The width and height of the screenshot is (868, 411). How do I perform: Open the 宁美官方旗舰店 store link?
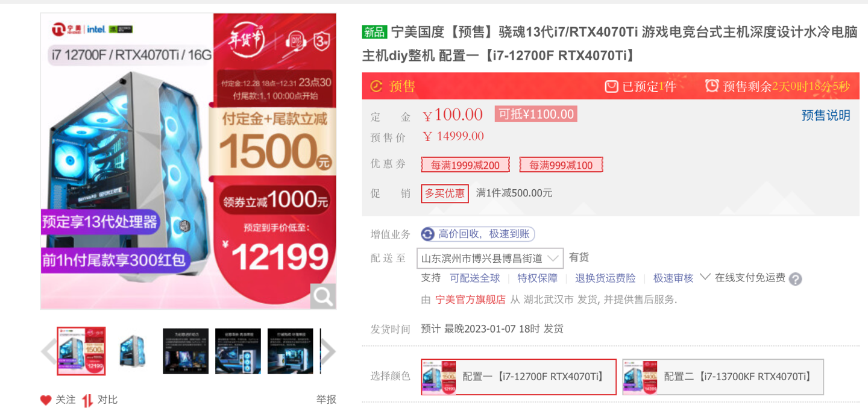[471, 300]
